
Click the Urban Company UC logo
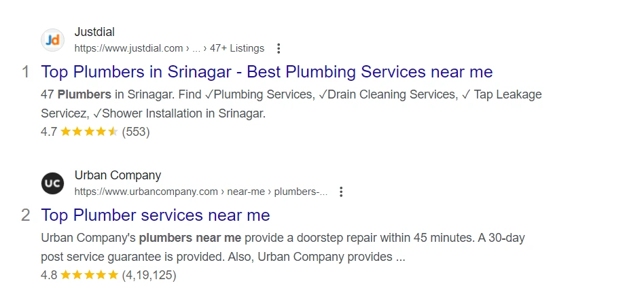[52, 183]
